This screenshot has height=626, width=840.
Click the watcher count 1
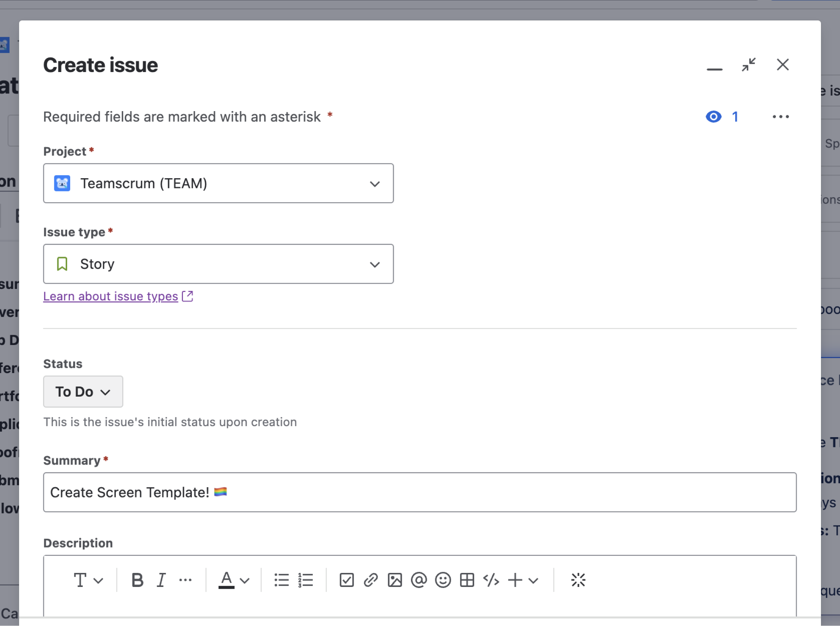pos(735,117)
